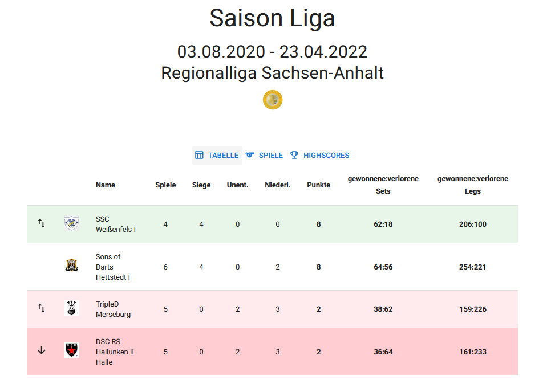
Task: Open the Highscores tab
Action: tap(319, 155)
